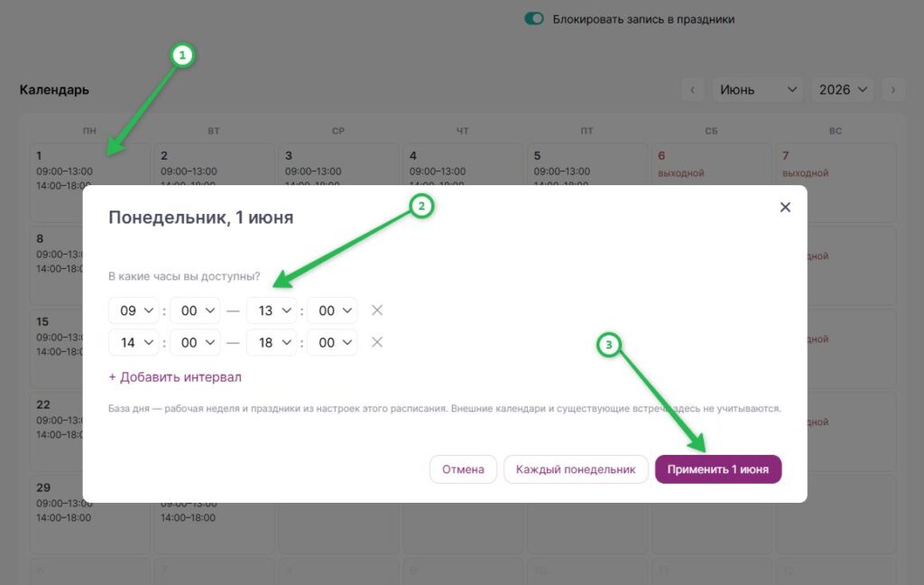Screen dimensions: 924x585
Task: Open start minute dropdown of first interval
Action: [x=195, y=311]
